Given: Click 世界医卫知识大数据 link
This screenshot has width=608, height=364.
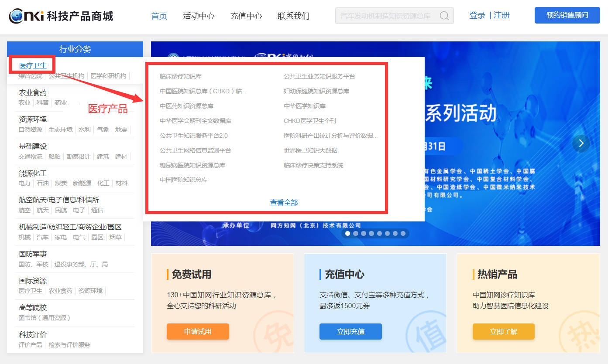Looking at the screenshot, I should coord(310,150).
